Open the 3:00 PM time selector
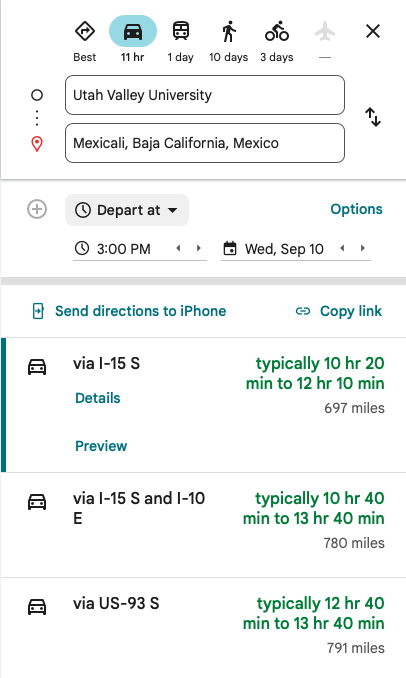406x678 pixels. (x=123, y=249)
